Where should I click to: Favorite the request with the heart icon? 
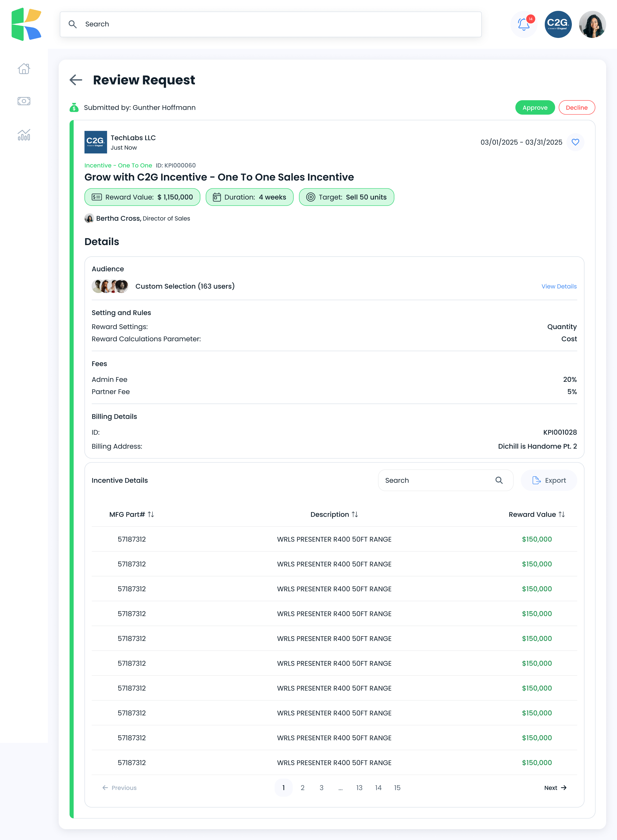point(575,142)
